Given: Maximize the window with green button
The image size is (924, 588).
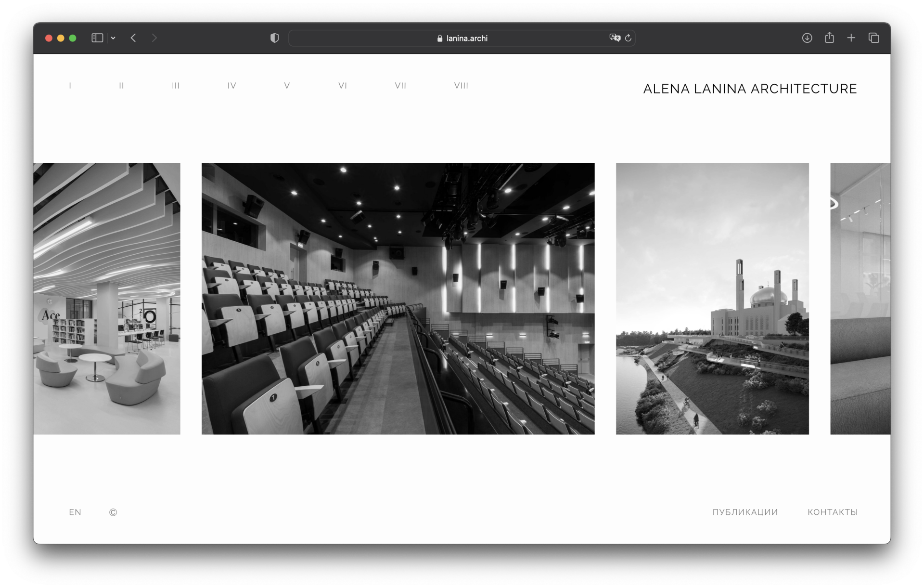Looking at the screenshot, I should pos(73,38).
